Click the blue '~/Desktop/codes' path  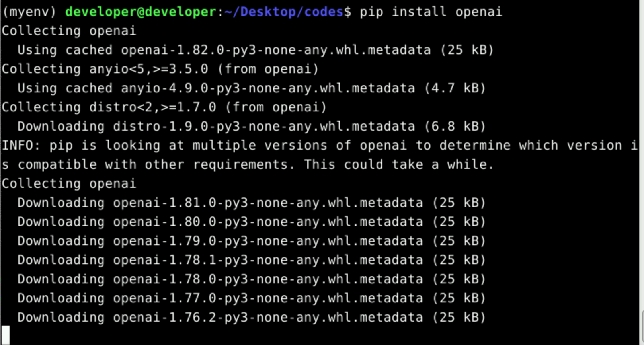click(284, 12)
